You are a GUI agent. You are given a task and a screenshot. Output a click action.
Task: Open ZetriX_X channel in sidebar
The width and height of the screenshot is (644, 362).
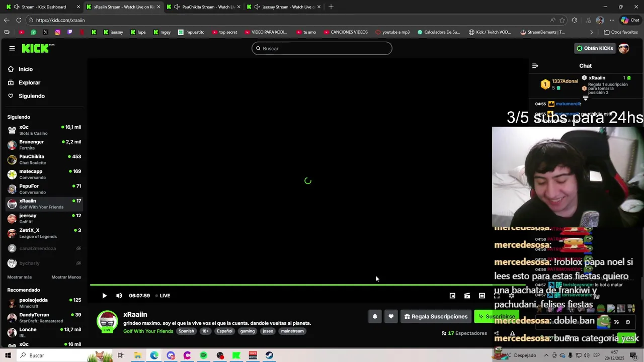tap(44, 233)
